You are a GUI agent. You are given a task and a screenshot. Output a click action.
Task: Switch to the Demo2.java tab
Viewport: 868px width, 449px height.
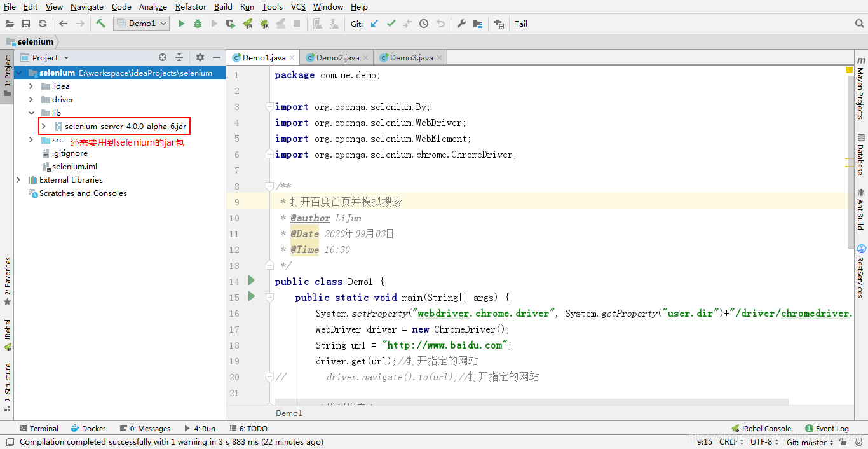(337, 57)
